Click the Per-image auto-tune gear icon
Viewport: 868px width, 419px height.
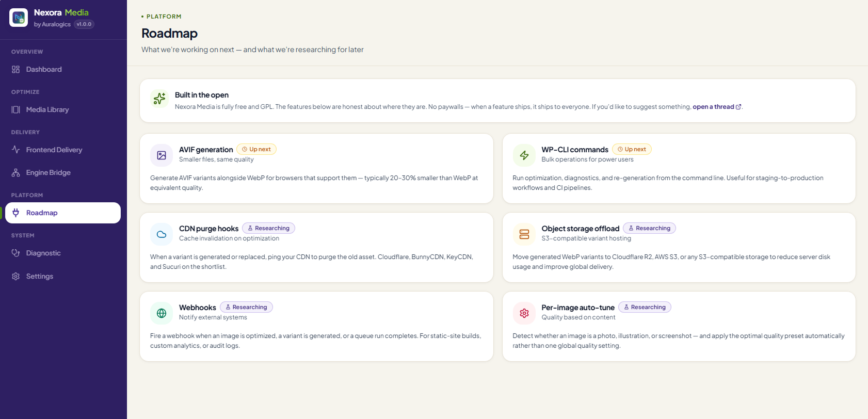coord(524,313)
